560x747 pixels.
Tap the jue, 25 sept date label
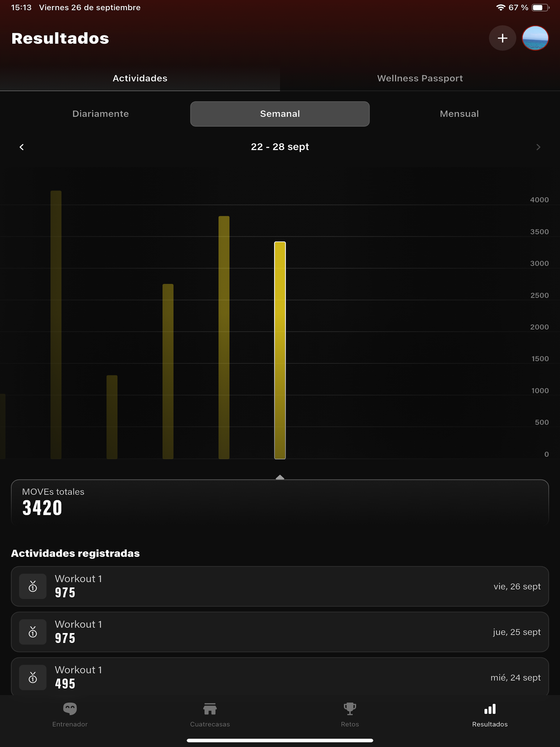(x=517, y=632)
